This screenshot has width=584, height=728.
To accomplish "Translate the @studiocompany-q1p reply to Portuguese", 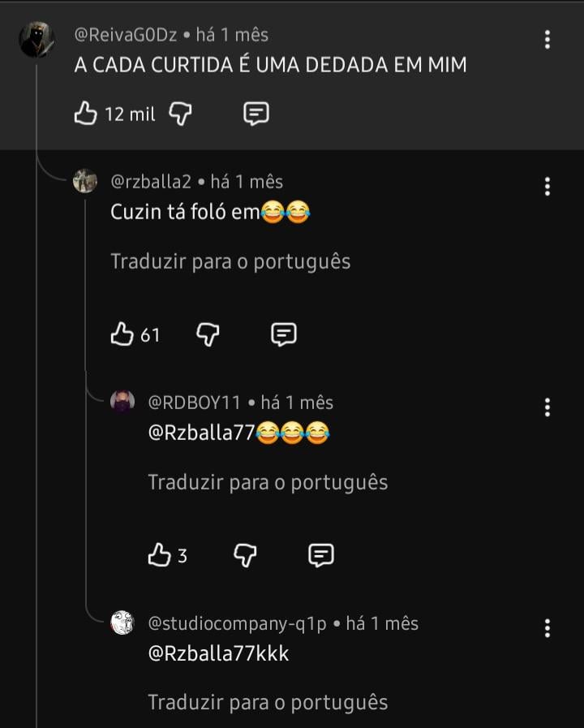I will coord(268,702).
